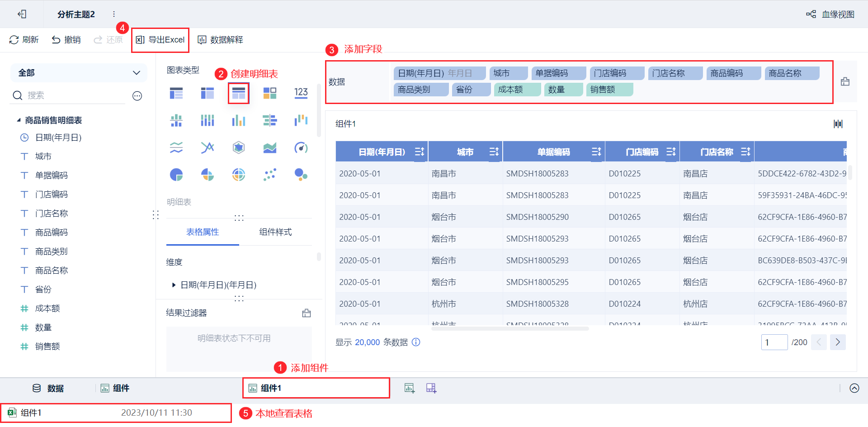Select the 销售额 numeric field
The width and height of the screenshot is (868, 427).
[47, 346]
